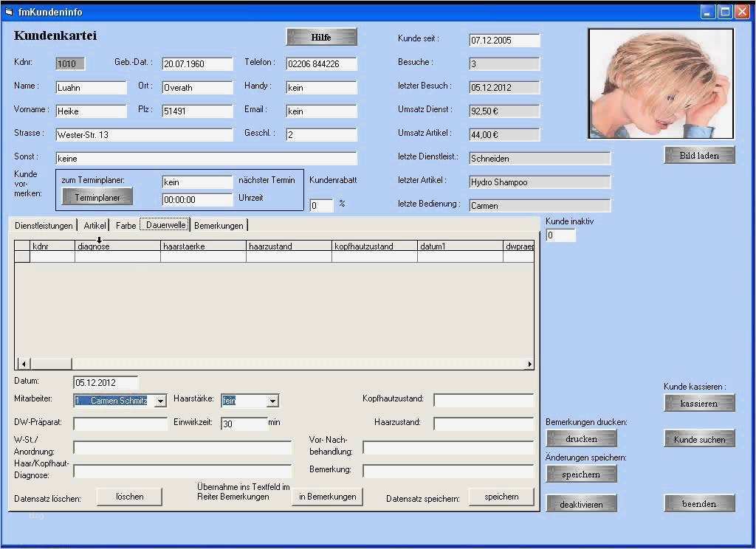Click the customer photo thumbnail
Screen dimensions: 756x549
(660, 81)
